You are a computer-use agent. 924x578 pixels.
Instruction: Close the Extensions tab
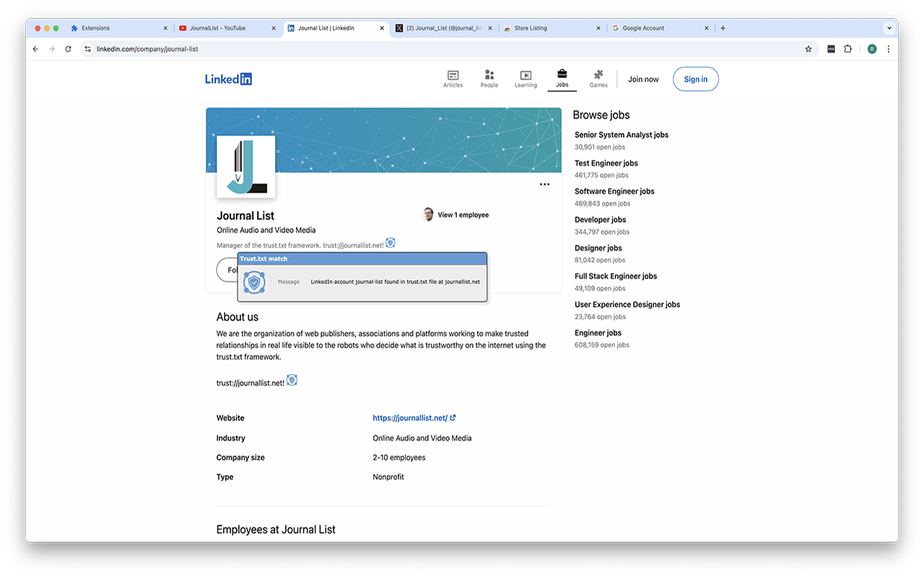[165, 28]
